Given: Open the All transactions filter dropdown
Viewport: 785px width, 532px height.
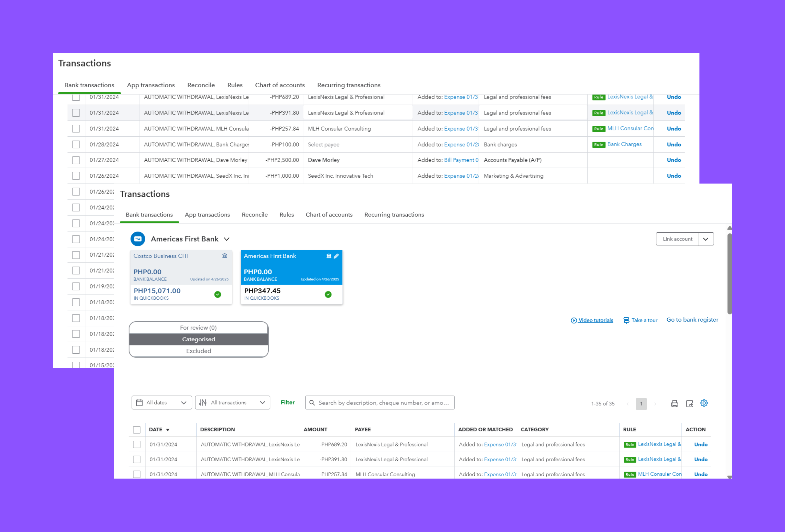Looking at the screenshot, I should pyautogui.click(x=232, y=403).
